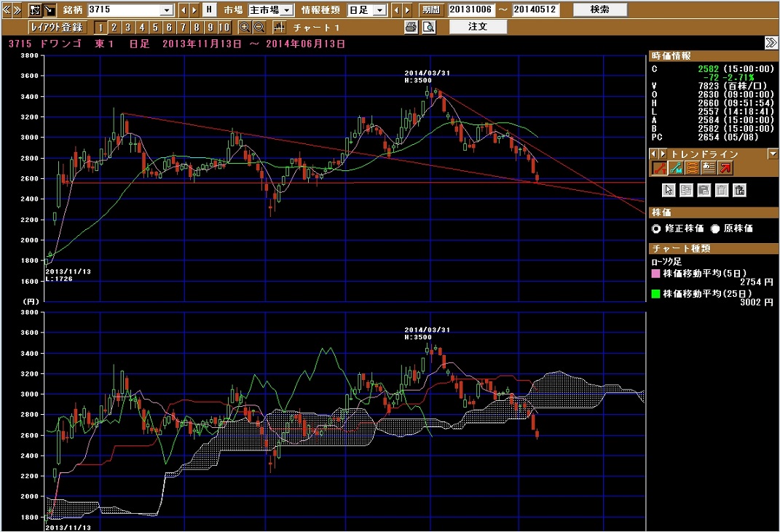Switch to layout tab 10
The width and height of the screenshot is (780, 532).
(224, 28)
